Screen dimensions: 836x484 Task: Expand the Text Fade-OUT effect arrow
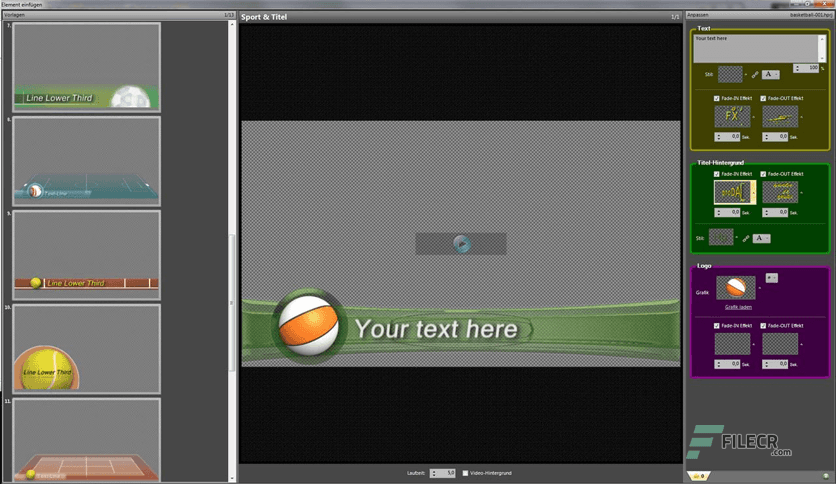(x=801, y=117)
